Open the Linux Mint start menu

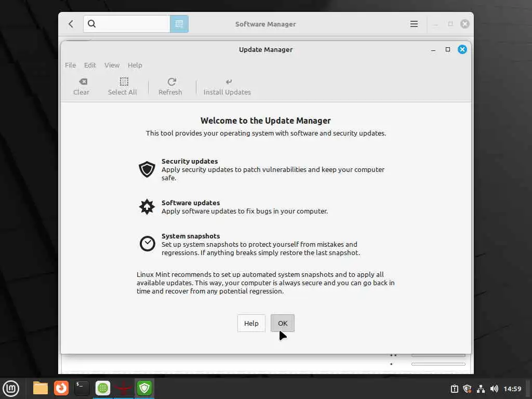11,389
